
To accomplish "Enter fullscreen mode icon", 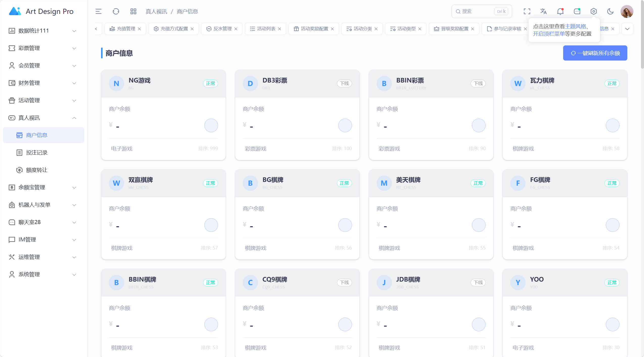I will click(x=527, y=11).
